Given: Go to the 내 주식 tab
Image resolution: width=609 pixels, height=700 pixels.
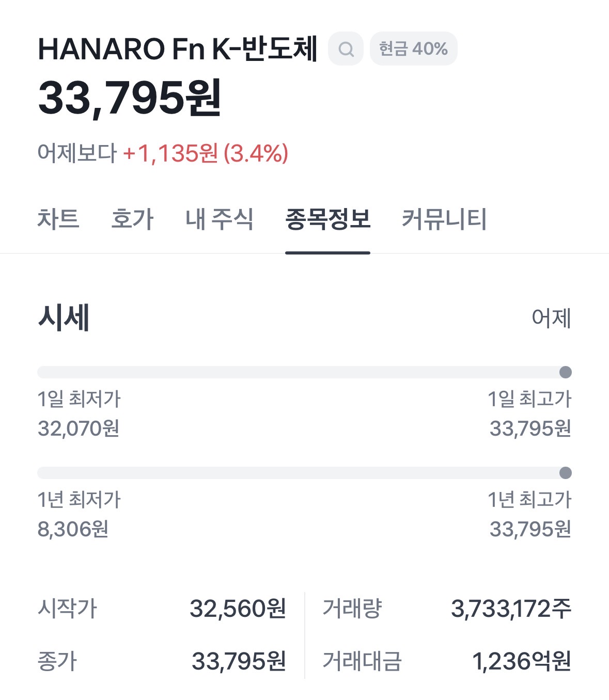Looking at the screenshot, I should coord(220,219).
